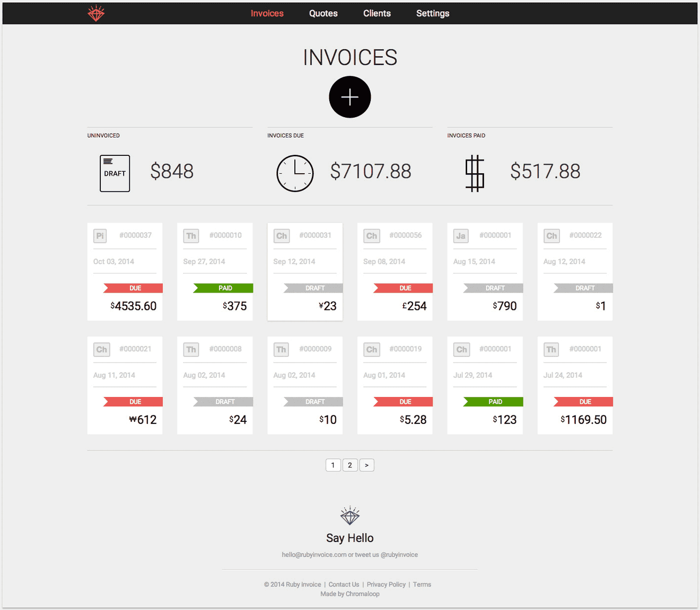Go to the Clients tab
The height and width of the screenshot is (610, 700).
(377, 13)
